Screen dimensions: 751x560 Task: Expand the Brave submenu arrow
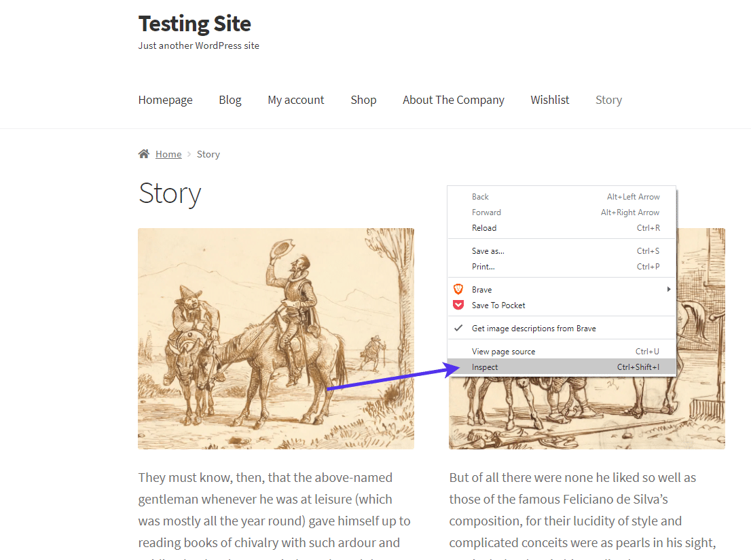668,288
